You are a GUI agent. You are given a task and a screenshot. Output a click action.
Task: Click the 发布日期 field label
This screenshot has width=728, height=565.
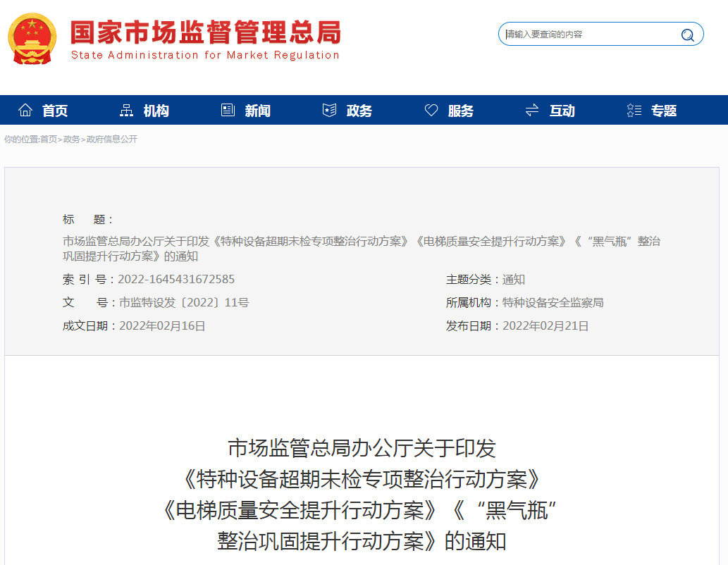point(471,326)
